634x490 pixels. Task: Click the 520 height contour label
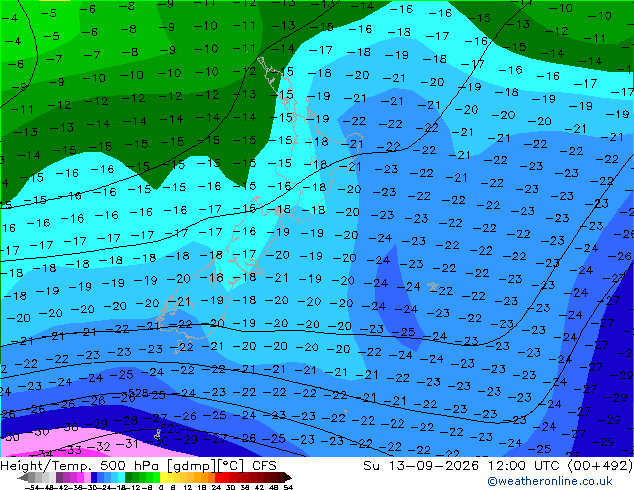170,429
